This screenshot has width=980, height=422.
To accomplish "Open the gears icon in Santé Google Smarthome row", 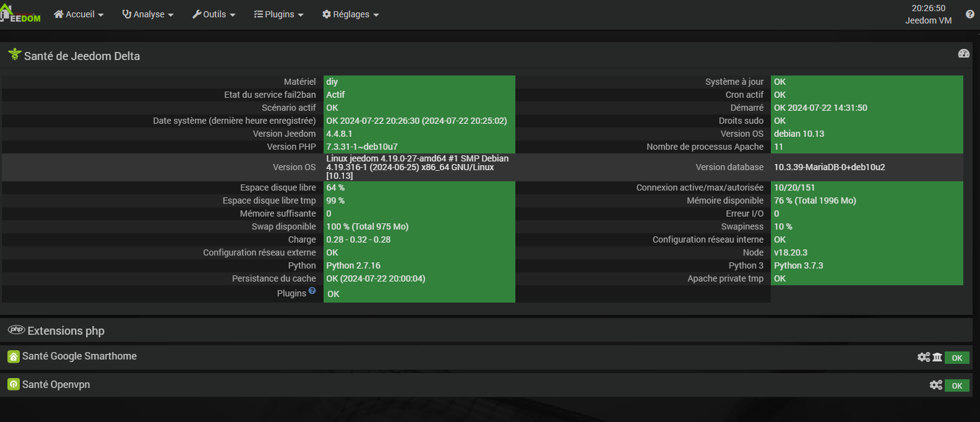I will [x=924, y=357].
